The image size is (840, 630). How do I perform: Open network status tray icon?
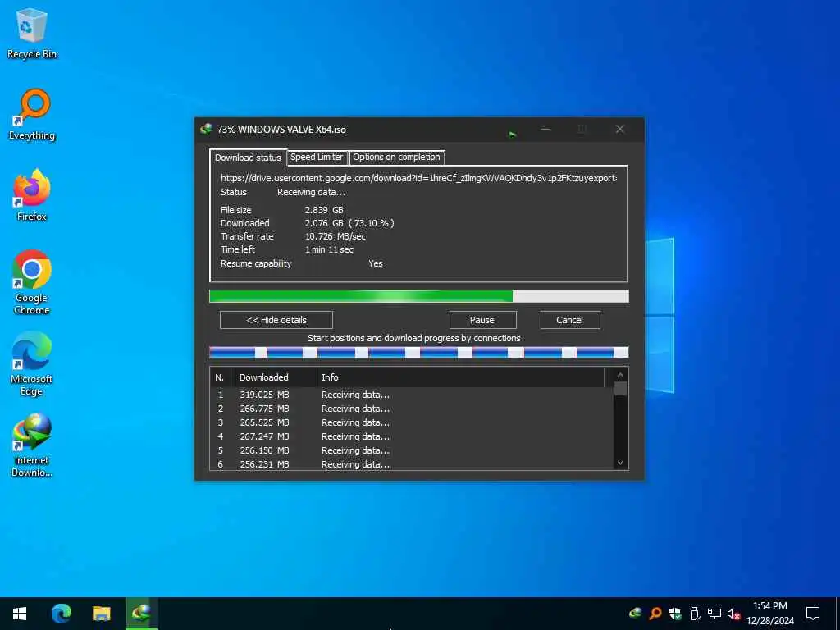coord(714,614)
